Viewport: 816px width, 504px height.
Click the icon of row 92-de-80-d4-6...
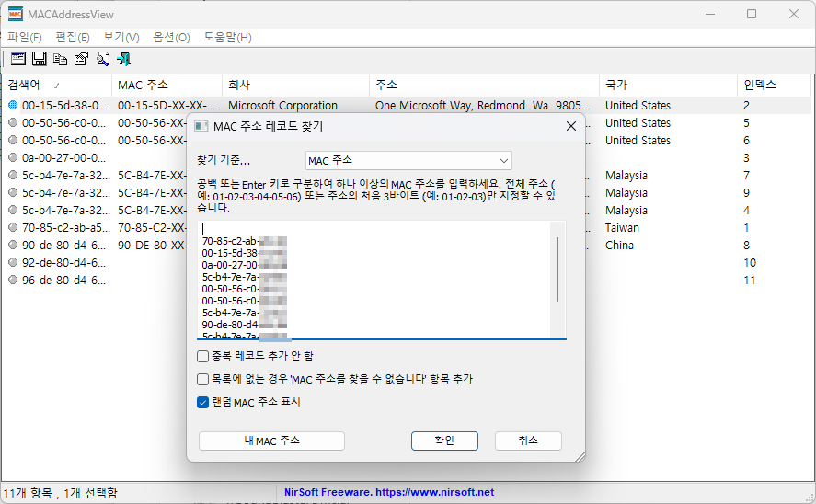coord(13,262)
